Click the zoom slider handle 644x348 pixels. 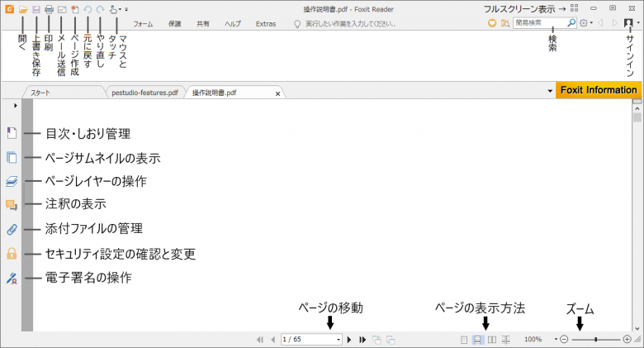tap(595, 340)
